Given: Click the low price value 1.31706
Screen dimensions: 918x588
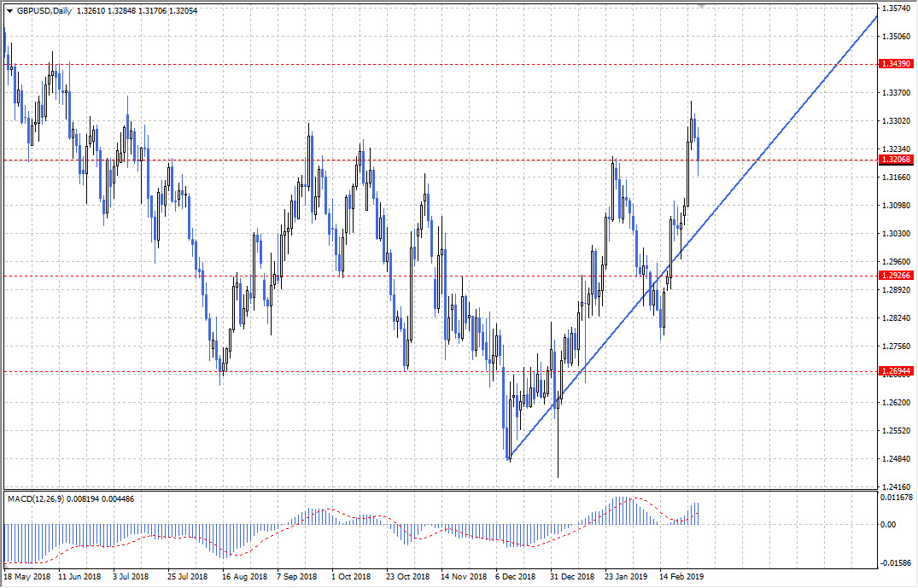Looking at the screenshot, I should [x=151, y=11].
